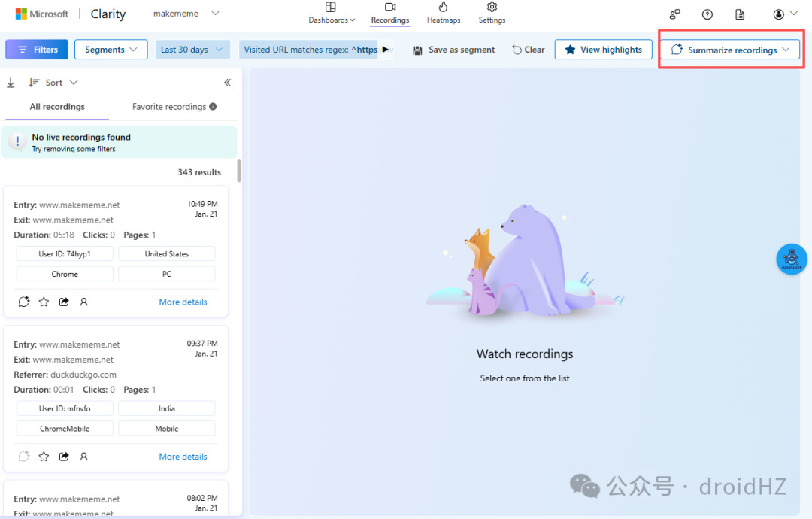
Task: Summarize the first recording with the AI icon
Action: click(x=24, y=302)
